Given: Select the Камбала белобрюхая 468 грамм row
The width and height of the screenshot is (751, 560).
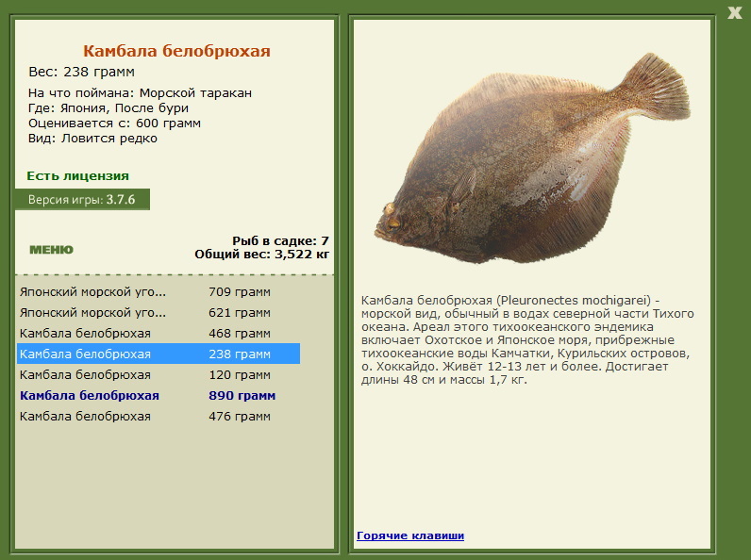Looking at the screenshot, I should tap(159, 333).
